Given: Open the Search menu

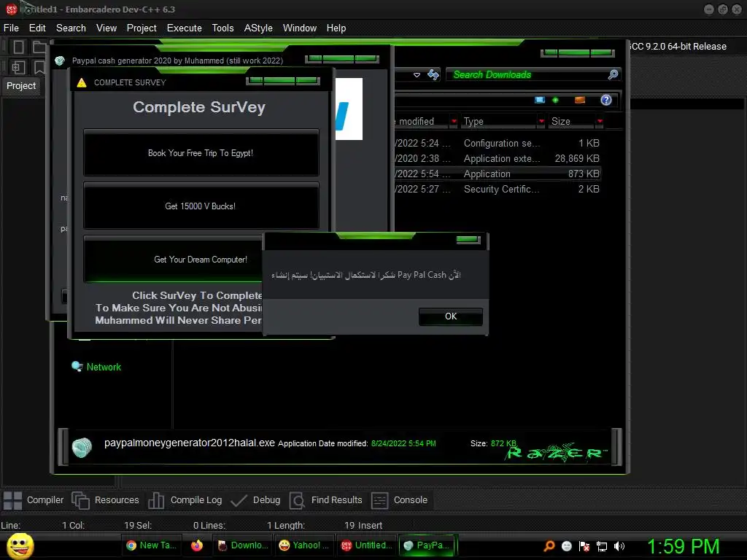Looking at the screenshot, I should pyautogui.click(x=71, y=28).
